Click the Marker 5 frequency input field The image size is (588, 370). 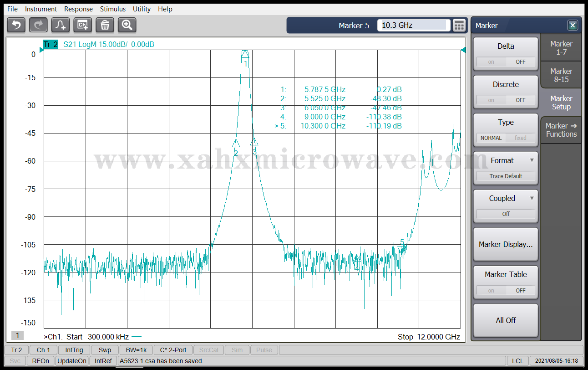click(x=414, y=26)
